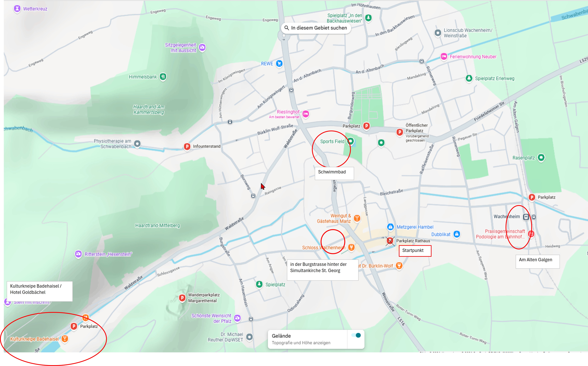Click the Schlossgasse street label
This screenshot has height=366, width=588.
point(168,272)
